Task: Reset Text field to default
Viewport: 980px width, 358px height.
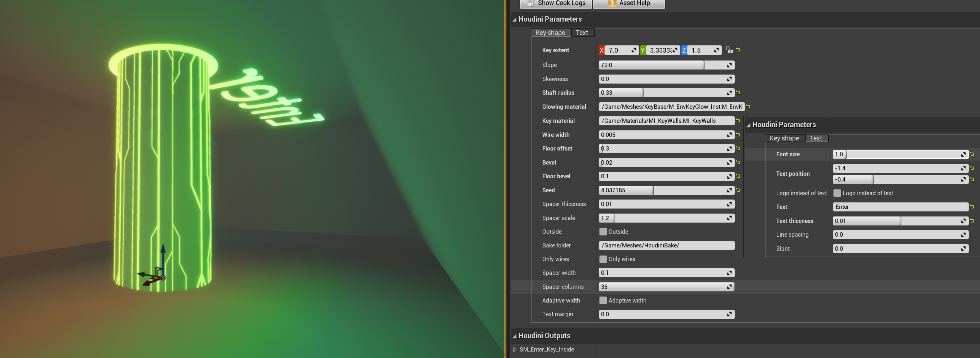Action: [x=972, y=207]
